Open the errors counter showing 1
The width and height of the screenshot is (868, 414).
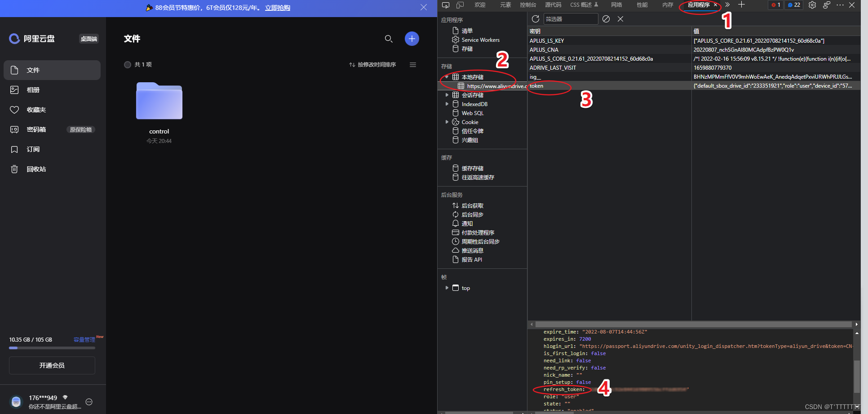pyautogui.click(x=775, y=5)
